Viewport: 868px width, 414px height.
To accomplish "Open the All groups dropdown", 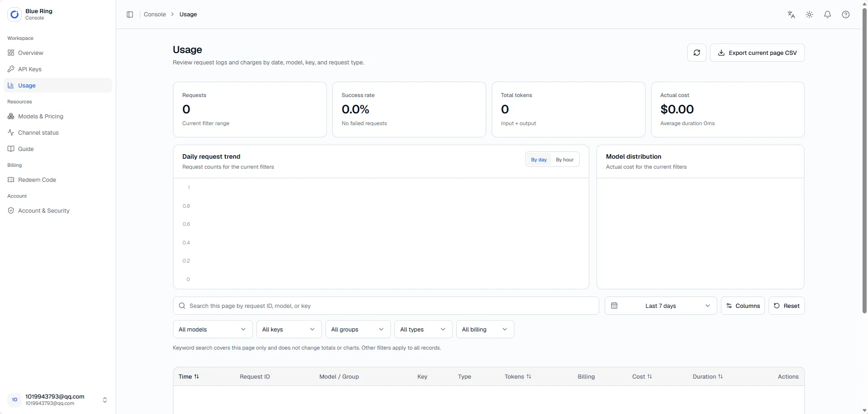I will [x=358, y=329].
